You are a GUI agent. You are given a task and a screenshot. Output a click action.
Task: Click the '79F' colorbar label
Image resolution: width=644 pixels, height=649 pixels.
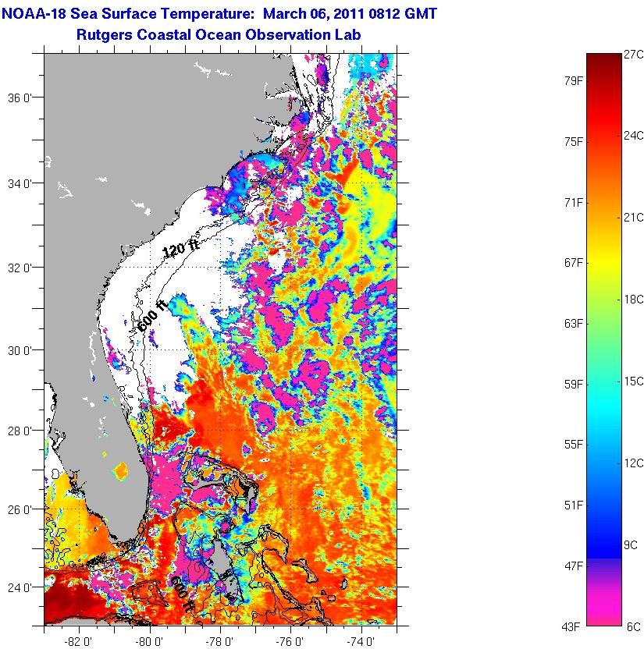point(573,81)
